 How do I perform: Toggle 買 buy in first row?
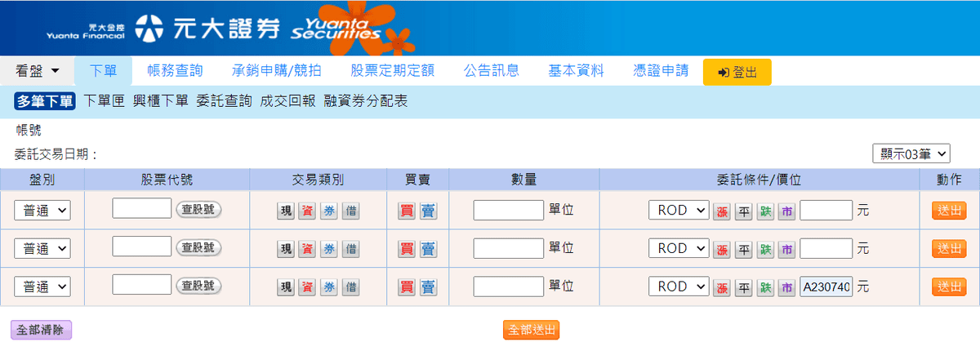coord(406,211)
